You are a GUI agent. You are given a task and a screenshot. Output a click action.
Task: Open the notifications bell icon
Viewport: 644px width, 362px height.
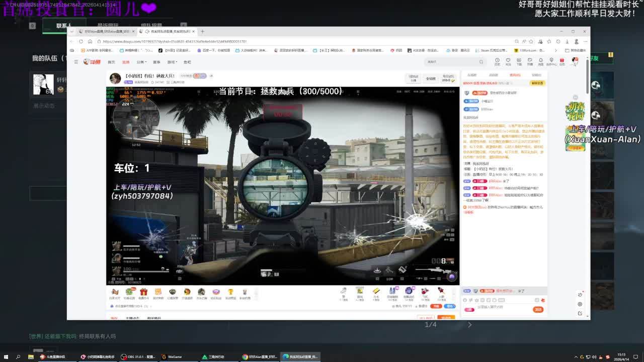(x=540, y=61)
